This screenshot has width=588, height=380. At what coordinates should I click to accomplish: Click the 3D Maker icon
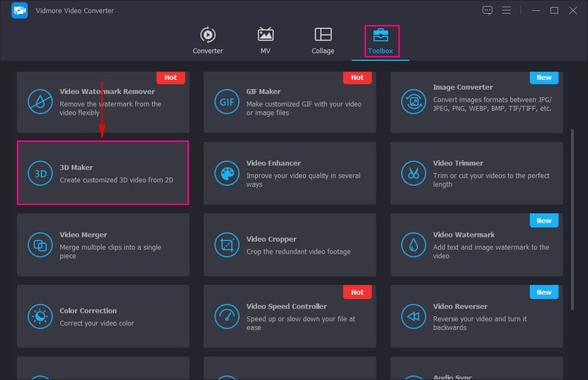point(40,173)
